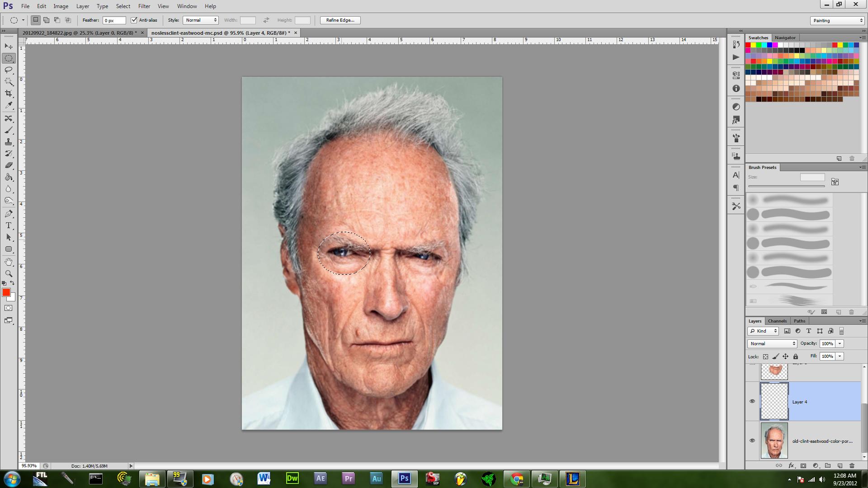Open the Select menu

[x=123, y=6]
